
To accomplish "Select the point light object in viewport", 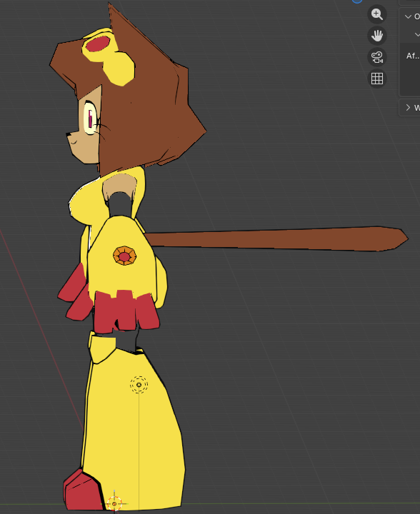I will tap(139, 385).
